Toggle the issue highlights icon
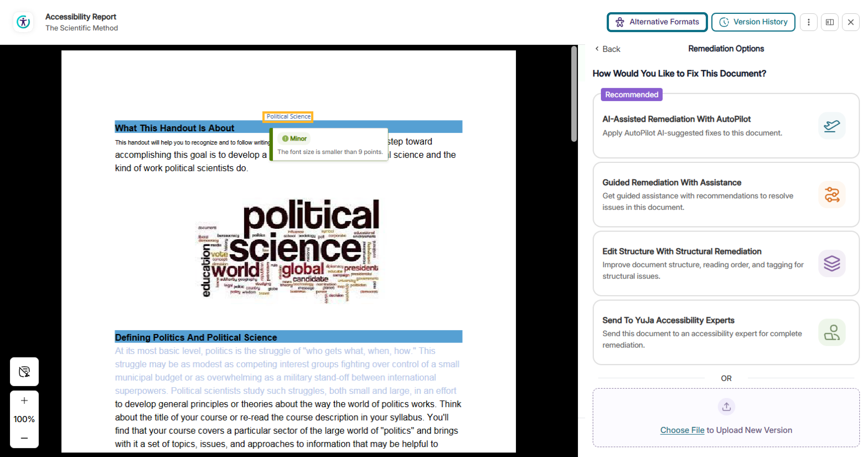Viewport: 868px width, 457px height. [x=24, y=372]
